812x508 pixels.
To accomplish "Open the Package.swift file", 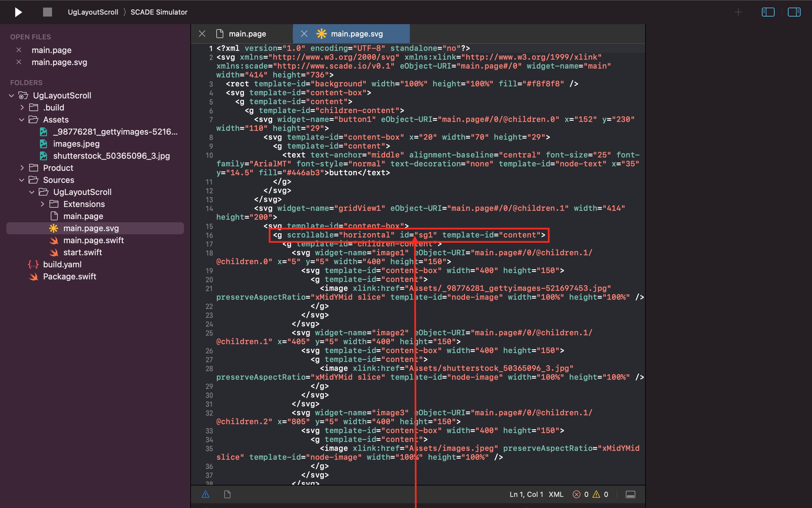I will [69, 277].
